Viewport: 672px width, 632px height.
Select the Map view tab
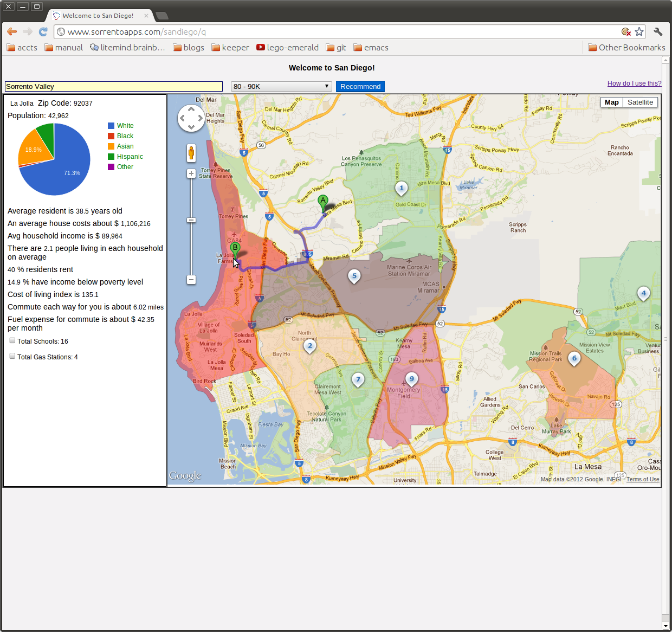pos(612,102)
